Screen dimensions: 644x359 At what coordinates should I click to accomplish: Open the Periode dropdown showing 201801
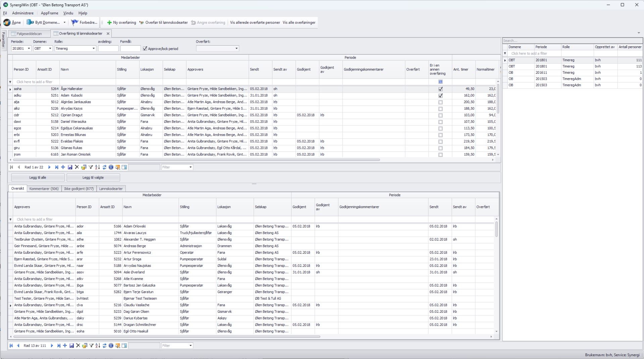point(29,49)
